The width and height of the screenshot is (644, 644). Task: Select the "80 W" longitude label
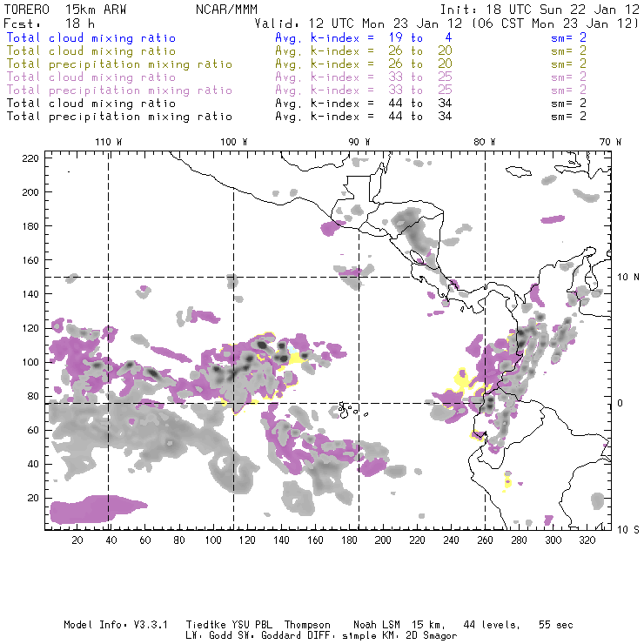pos(484,142)
